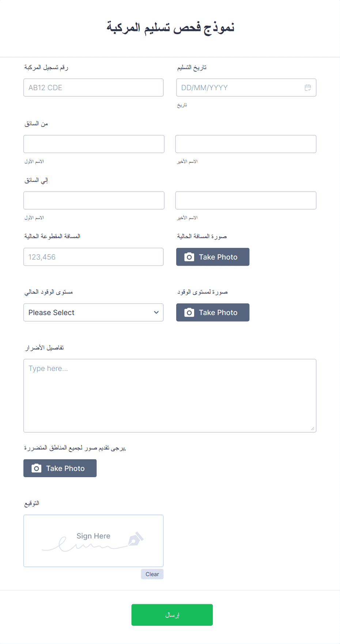
Task: Take Photo of the current mileage
Action: point(213,257)
